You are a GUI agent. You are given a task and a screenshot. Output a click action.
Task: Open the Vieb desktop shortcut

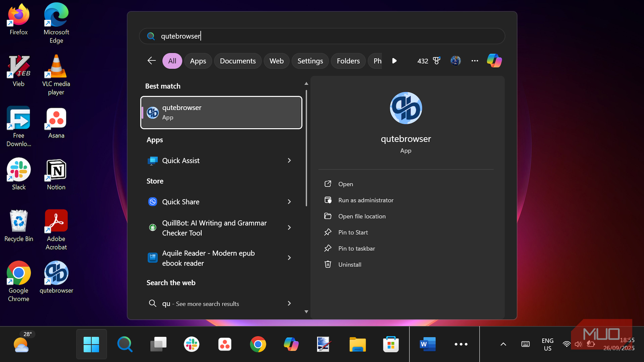[19, 71]
